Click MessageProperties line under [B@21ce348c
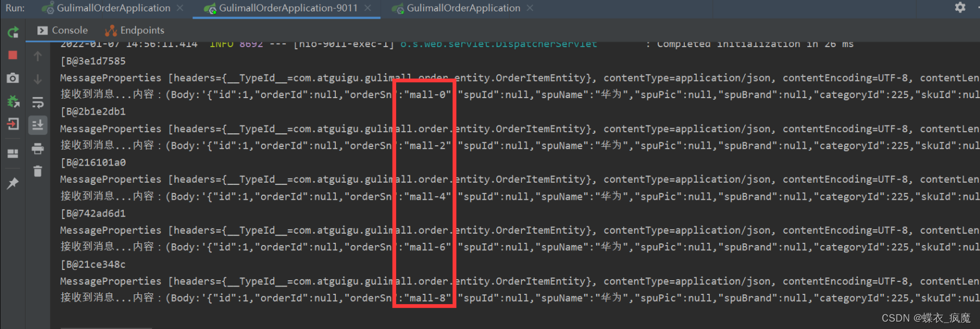This screenshot has width=980, height=329. [519, 281]
